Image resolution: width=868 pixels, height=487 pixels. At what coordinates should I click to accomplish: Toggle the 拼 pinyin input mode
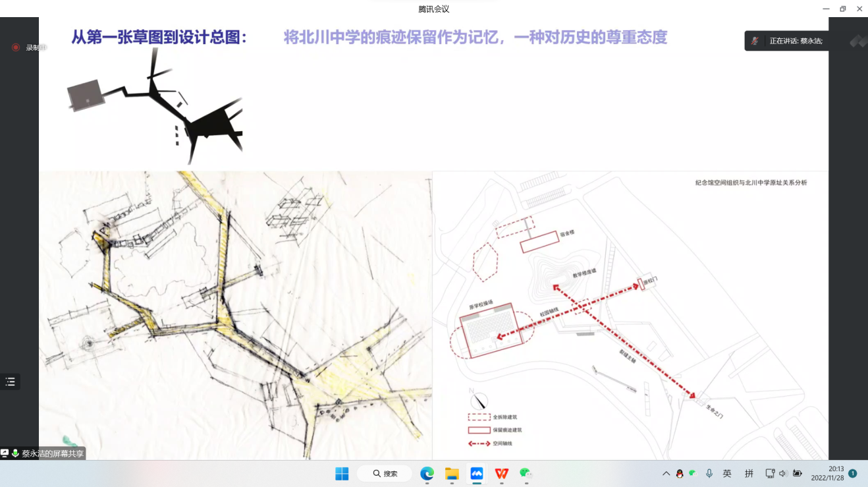tap(749, 473)
